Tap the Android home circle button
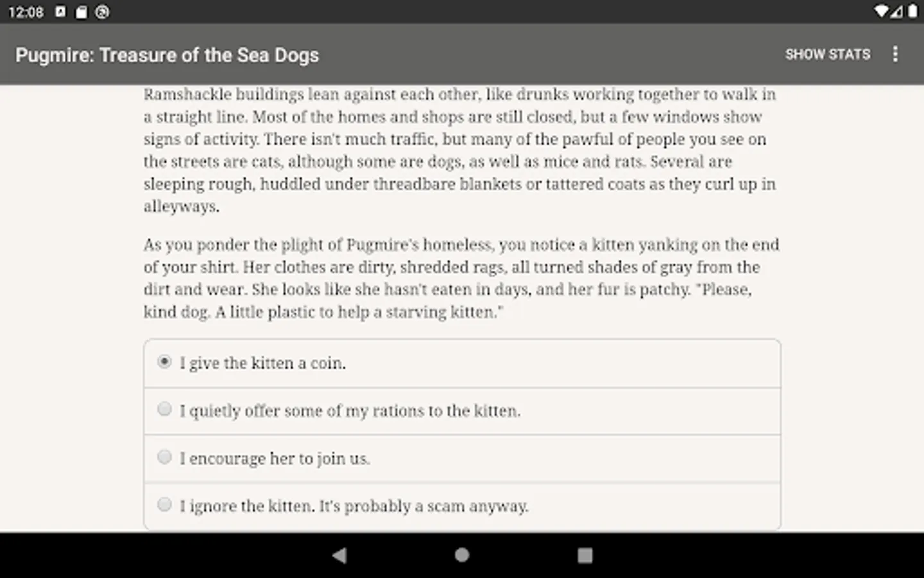Viewport: 924px width, 578px height. point(462,555)
